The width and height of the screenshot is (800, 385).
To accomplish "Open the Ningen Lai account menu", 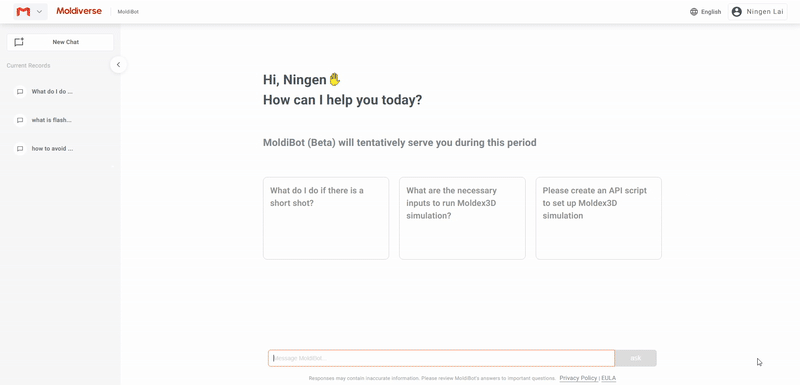I will [x=758, y=12].
